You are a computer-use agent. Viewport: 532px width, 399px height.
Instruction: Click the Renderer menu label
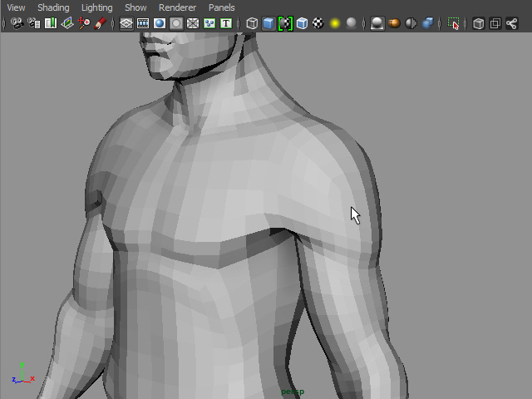(177, 7)
